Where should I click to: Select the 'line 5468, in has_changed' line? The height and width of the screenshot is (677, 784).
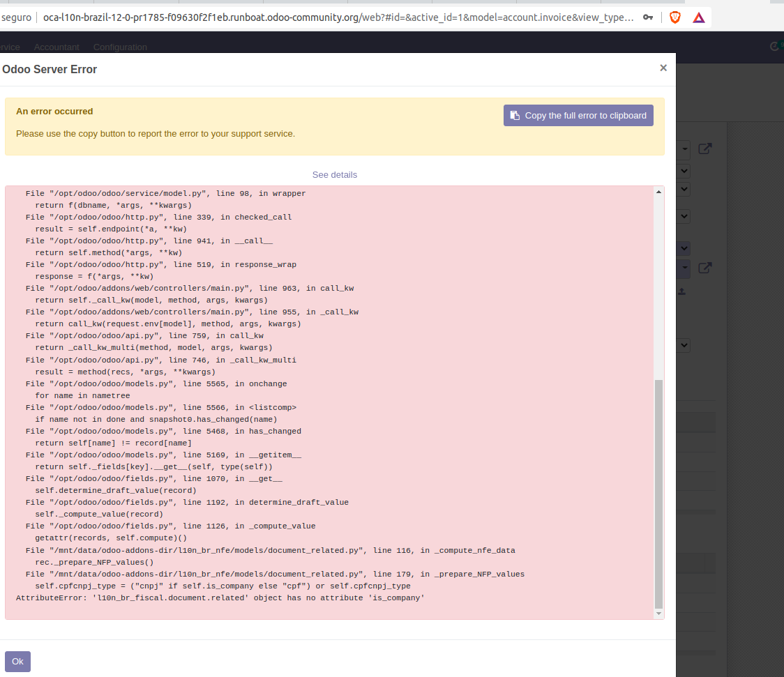pyautogui.click(x=163, y=431)
